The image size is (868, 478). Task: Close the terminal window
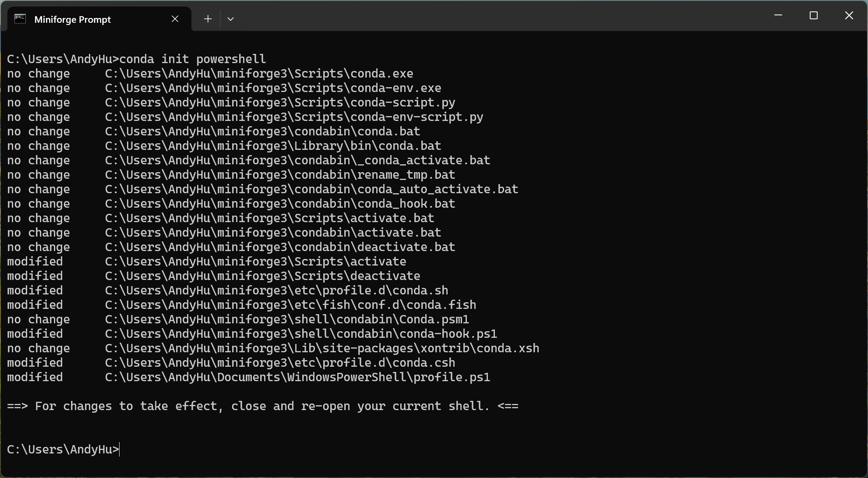point(849,15)
